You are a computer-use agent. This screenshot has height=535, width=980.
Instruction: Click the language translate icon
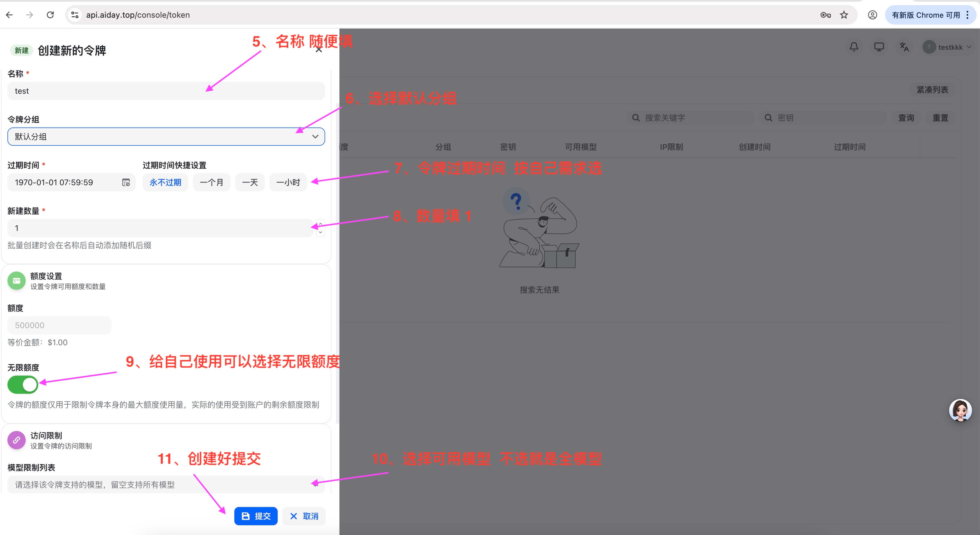pyautogui.click(x=904, y=47)
